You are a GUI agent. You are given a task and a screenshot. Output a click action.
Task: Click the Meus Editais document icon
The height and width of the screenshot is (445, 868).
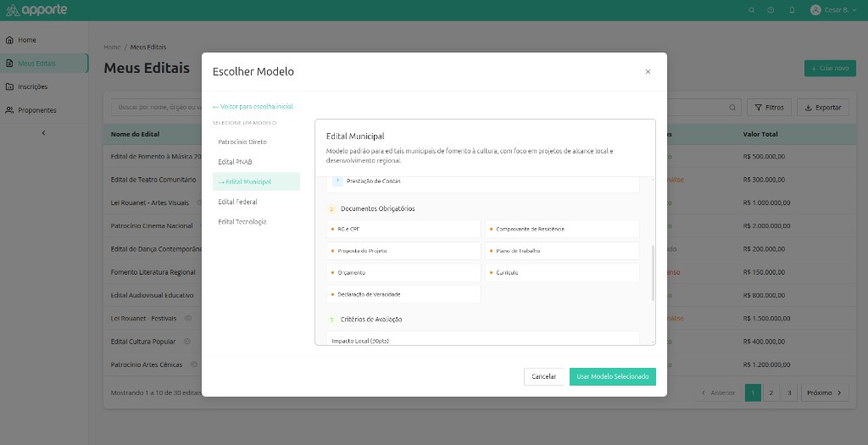(x=9, y=63)
